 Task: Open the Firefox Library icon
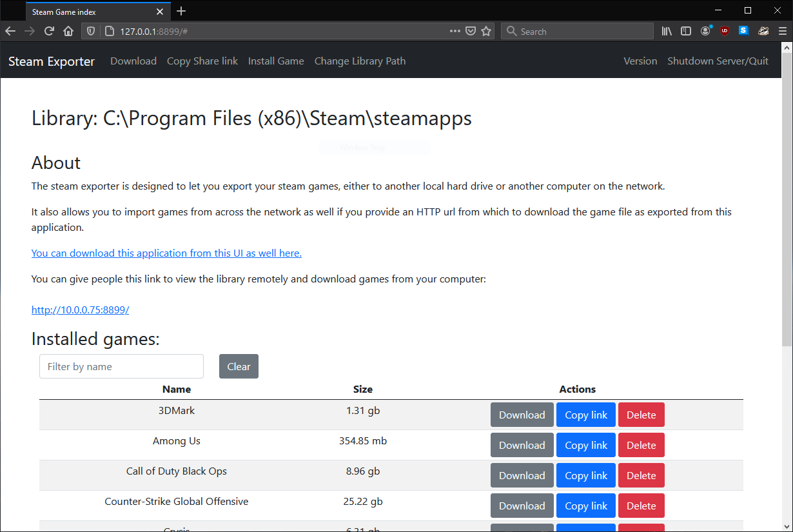click(667, 31)
